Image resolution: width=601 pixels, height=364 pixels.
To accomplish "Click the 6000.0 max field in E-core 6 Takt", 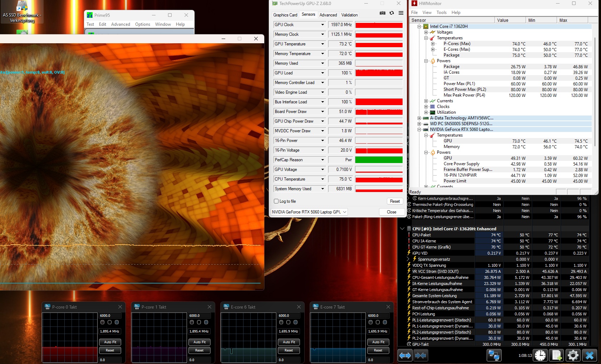I will click(x=289, y=316).
